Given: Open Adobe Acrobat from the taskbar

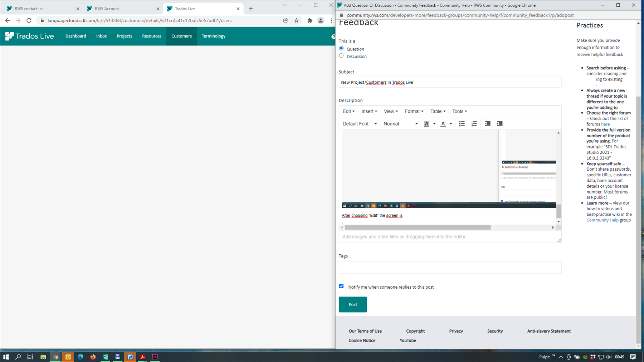Looking at the screenshot, I should (x=142, y=357).
